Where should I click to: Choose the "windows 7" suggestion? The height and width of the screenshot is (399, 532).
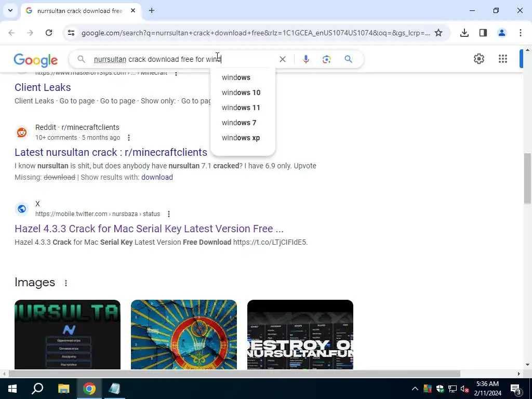coord(239,123)
